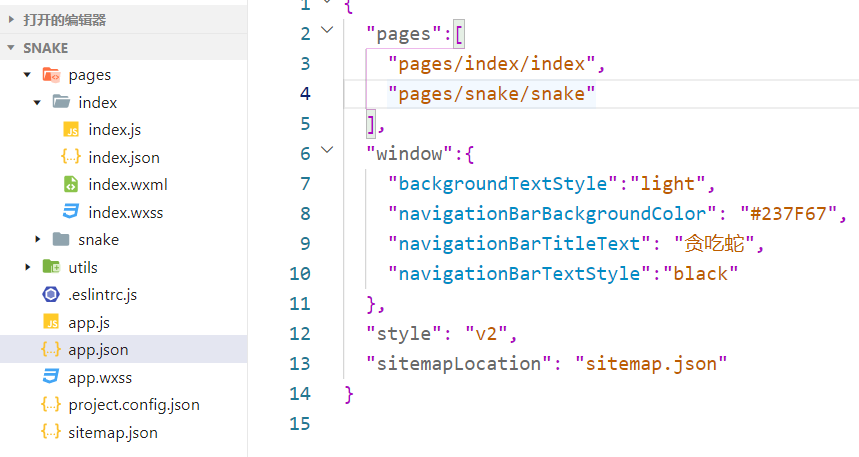The image size is (859, 457).
Task: Click the "sitemap.json" value on line 13
Action: click(651, 363)
